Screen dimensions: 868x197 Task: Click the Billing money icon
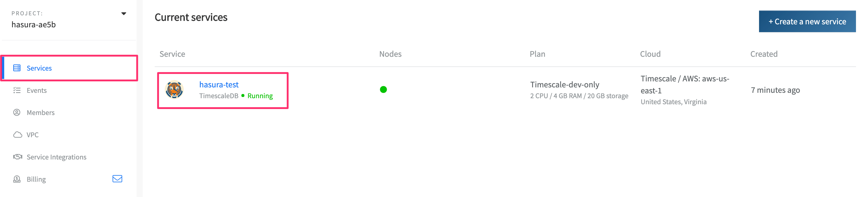[17, 179]
